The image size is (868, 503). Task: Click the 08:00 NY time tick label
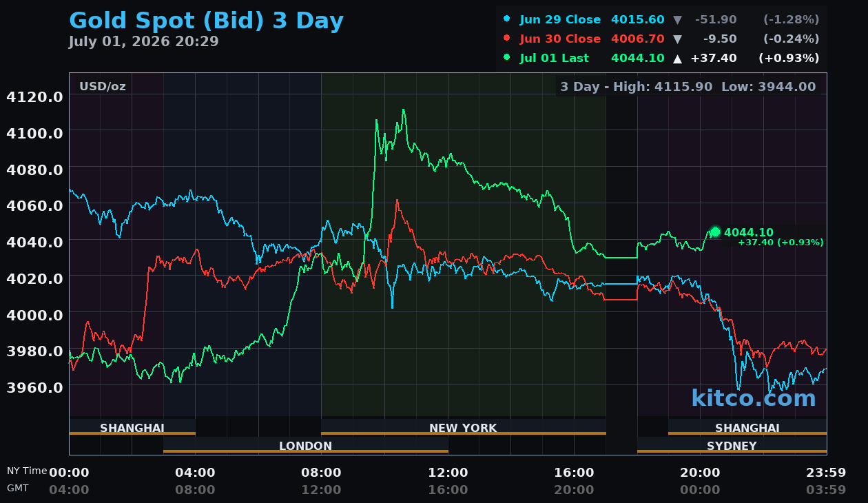click(x=321, y=473)
